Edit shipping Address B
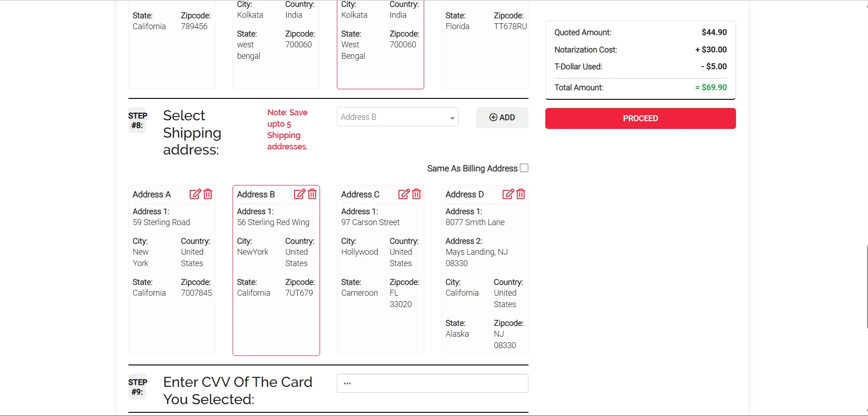Image resolution: width=868 pixels, height=416 pixels. coord(299,194)
